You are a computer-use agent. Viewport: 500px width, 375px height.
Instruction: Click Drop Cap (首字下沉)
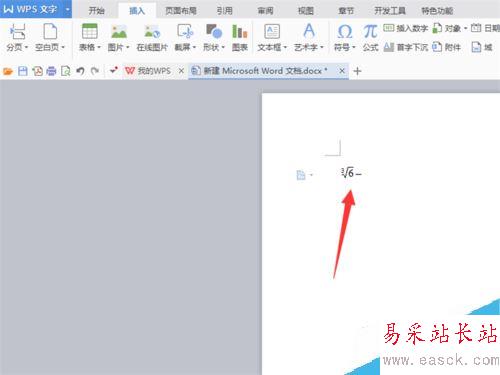(406, 47)
